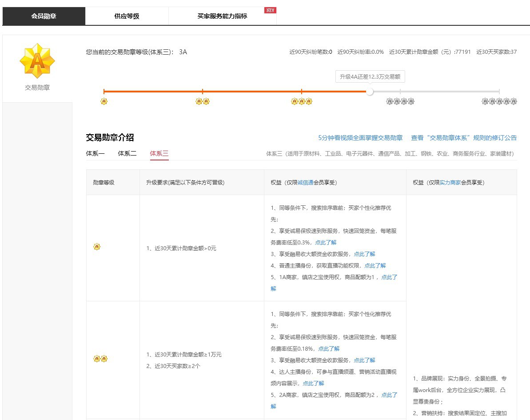The height and width of the screenshot is (420, 530).
Task: Click the progress bar circular handle
Action: pyautogui.click(x=370, y=91)
